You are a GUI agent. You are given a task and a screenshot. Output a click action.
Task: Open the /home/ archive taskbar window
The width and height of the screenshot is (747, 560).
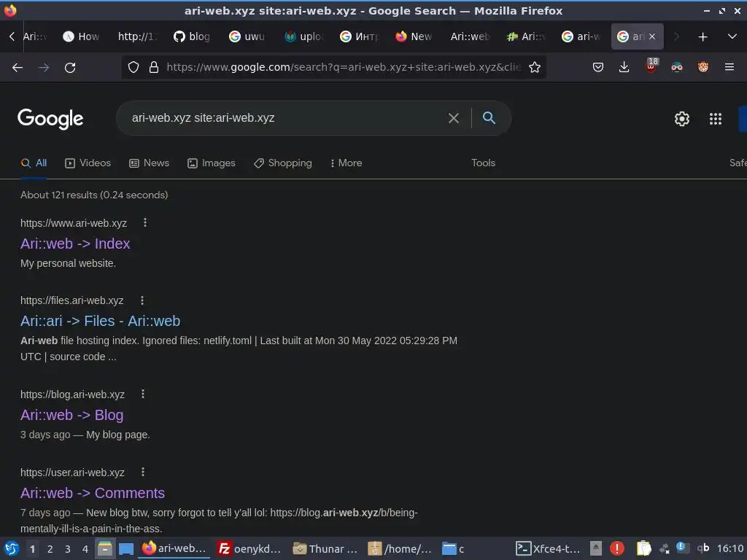click(x=400, y=548)
